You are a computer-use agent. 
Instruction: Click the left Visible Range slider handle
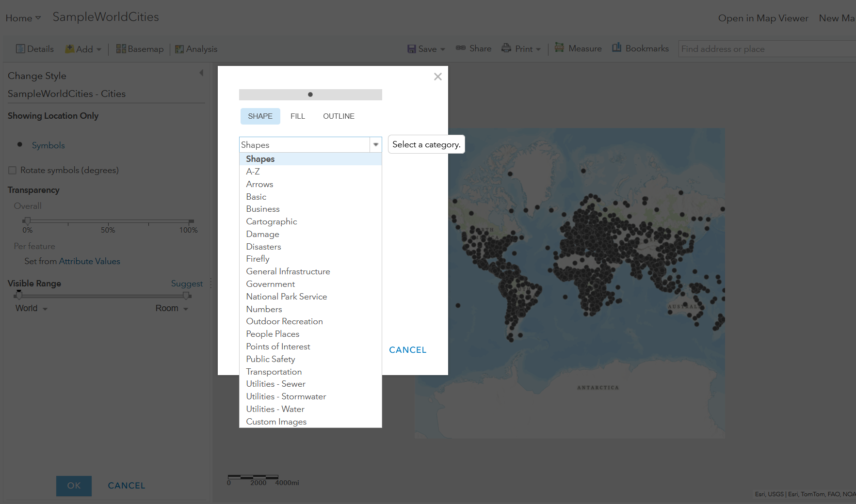click(x=19, y=295)
